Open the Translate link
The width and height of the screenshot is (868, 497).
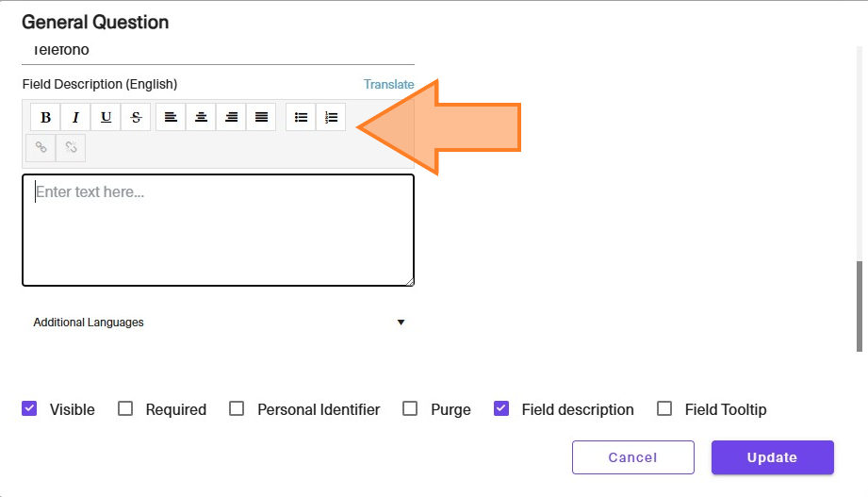(x=388, y=84)
